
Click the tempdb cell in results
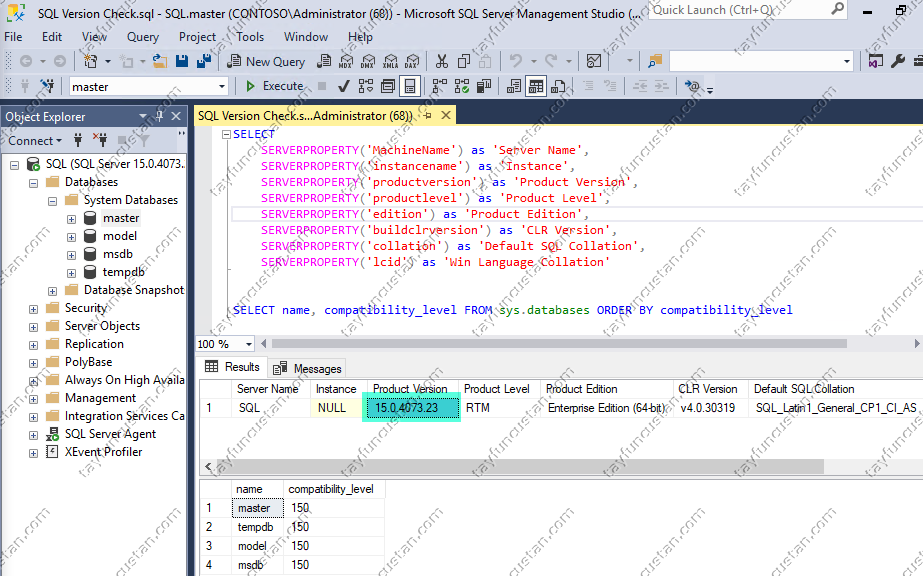click(258, 527)
